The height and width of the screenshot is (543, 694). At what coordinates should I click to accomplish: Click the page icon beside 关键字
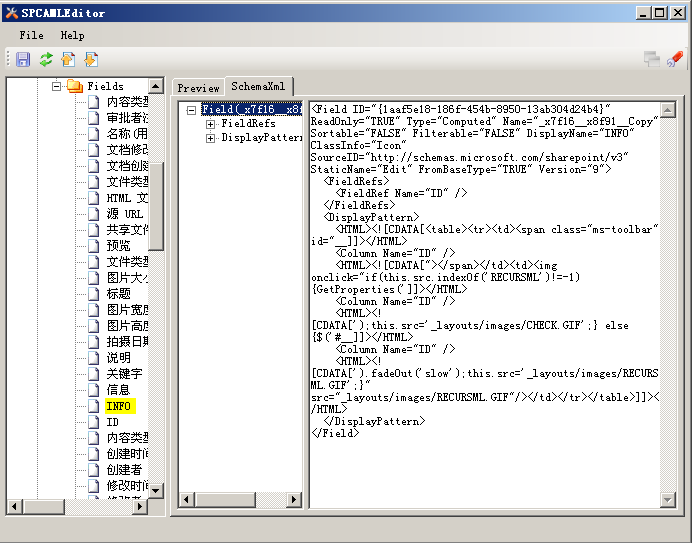93,374
